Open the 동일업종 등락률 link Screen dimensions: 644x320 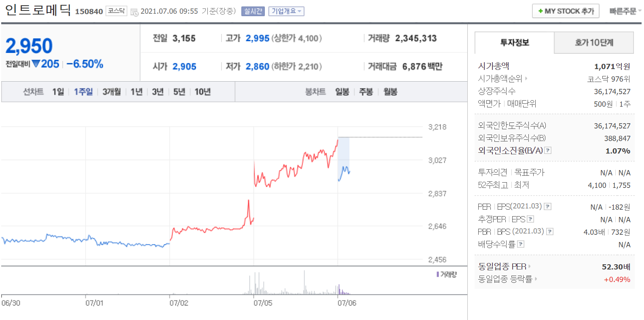[x=505, y=279]
